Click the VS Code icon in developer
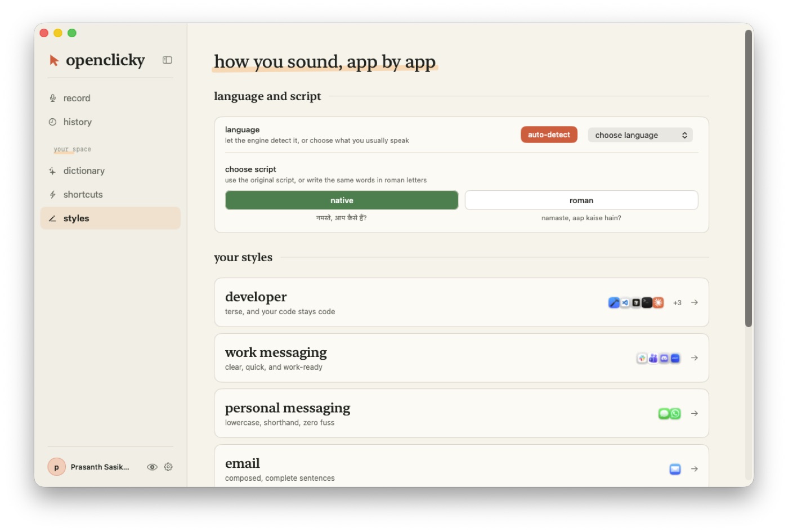Viewport: 788px width, 532px height. [625, 303]
